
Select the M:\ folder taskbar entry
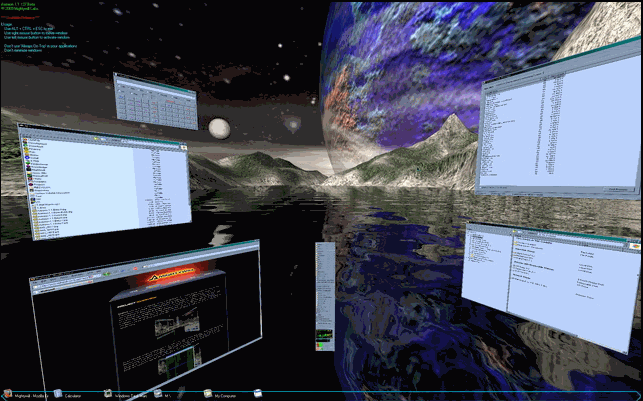pos(163,395)
